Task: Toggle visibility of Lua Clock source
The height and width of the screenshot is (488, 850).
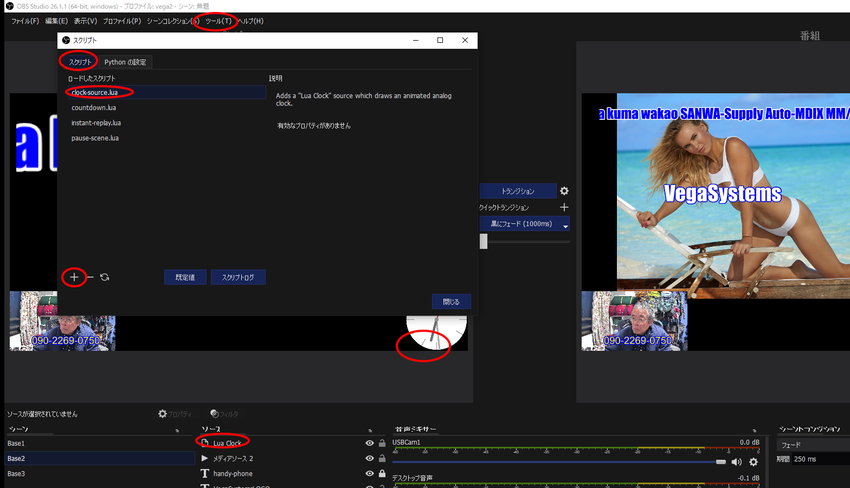Action: coord(370,443)
